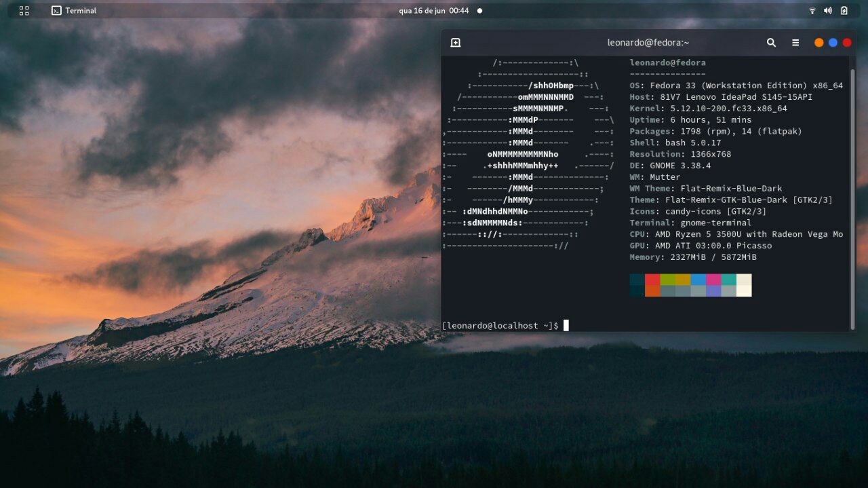Screen dimensions: 868x488
Task: Minimize the terminal with orange button
Action: [x=818, y=42]
